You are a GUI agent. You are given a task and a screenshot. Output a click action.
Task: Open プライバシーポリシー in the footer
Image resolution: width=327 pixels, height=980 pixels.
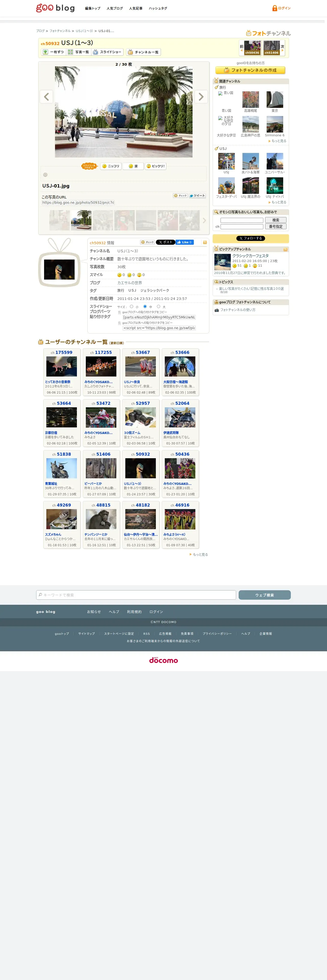click(217, 634)
